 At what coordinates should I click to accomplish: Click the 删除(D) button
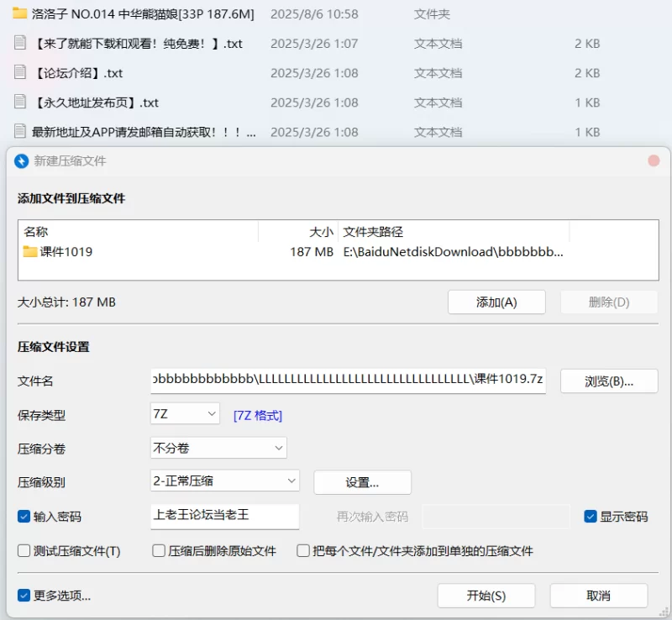(609, 302)
